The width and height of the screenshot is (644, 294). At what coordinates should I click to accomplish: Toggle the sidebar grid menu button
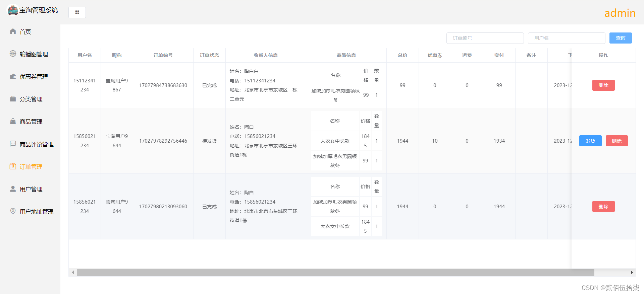coord(77,12)
